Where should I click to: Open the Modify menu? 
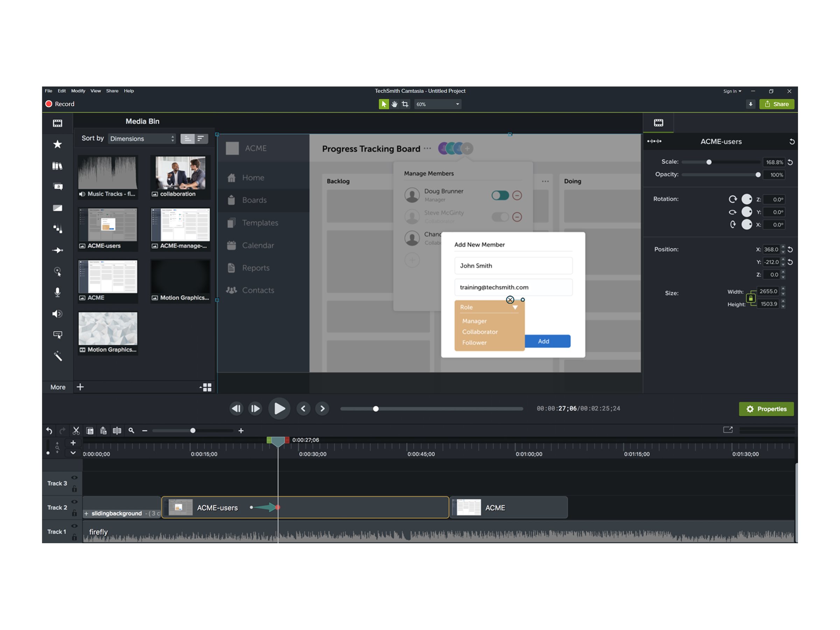point(78,91)
